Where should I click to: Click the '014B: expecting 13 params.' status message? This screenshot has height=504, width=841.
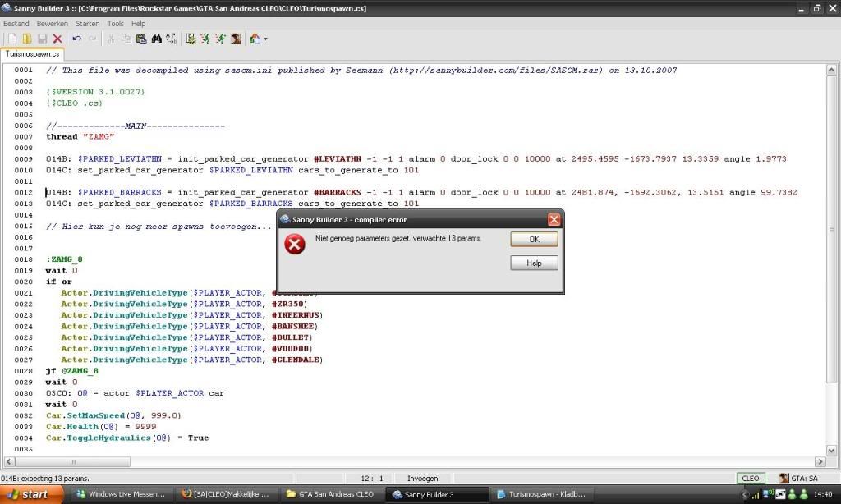[45, 479]
